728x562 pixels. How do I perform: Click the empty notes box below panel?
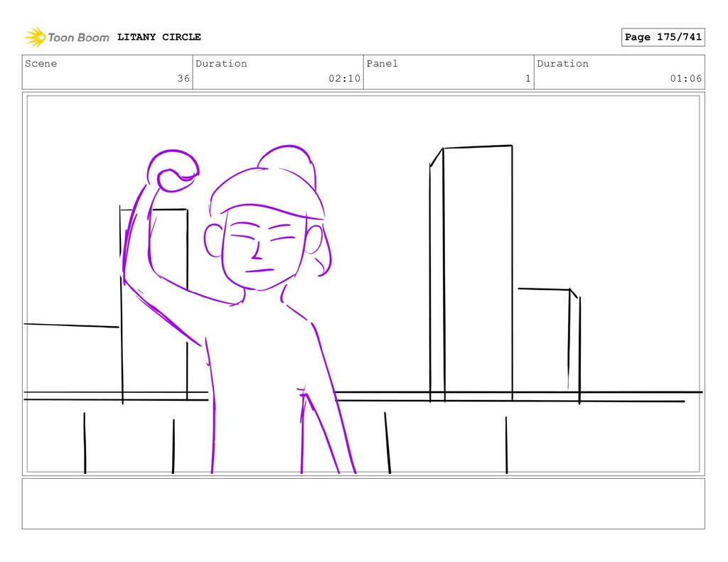pos(363,504)
